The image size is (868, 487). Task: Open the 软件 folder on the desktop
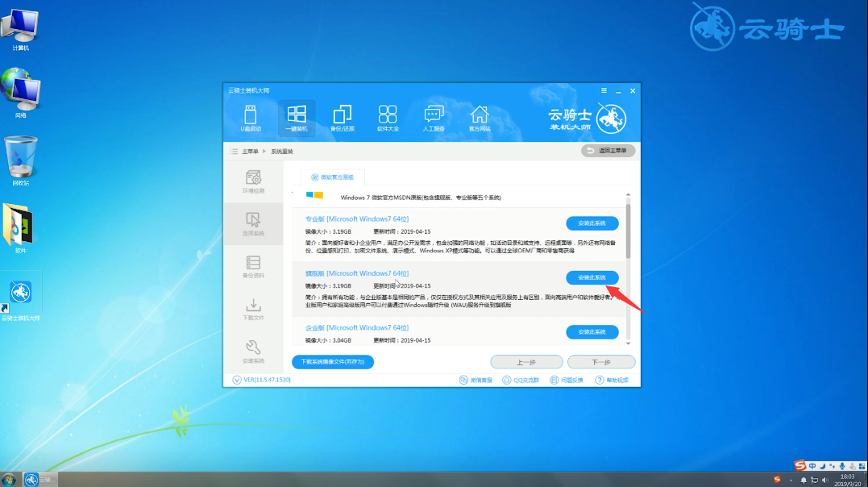[20, 228]
